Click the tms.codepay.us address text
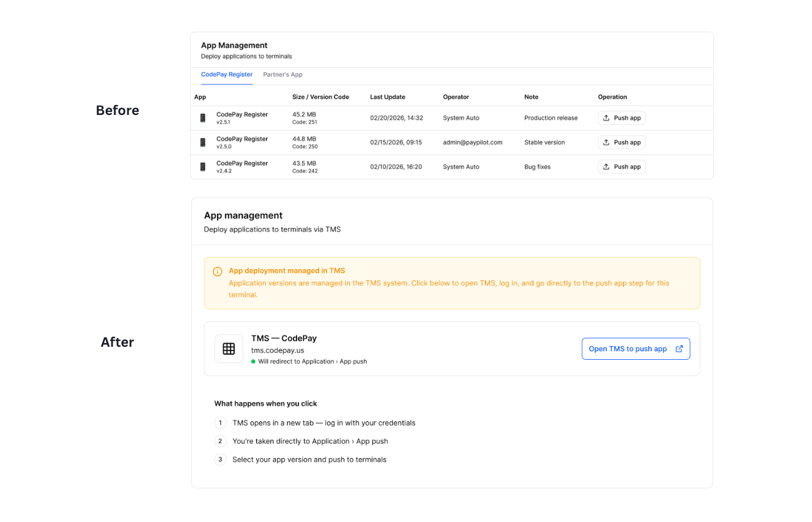Screen dimensions: 812x522 pyautogui.click(x=277, y=350)
